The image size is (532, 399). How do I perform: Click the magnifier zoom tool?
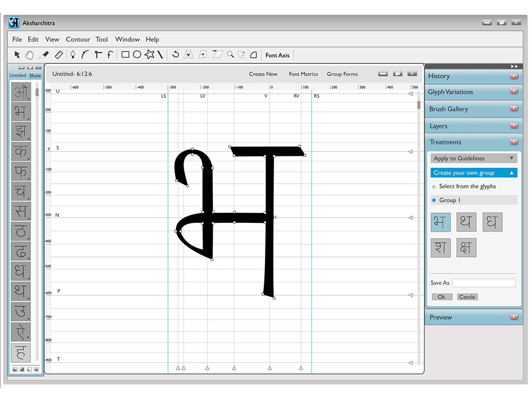pos(230,54)
